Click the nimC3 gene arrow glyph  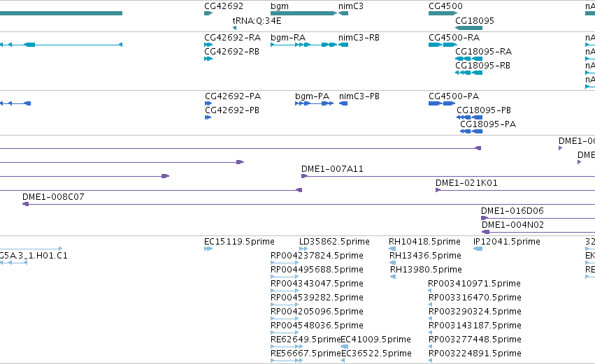point(343,13)
